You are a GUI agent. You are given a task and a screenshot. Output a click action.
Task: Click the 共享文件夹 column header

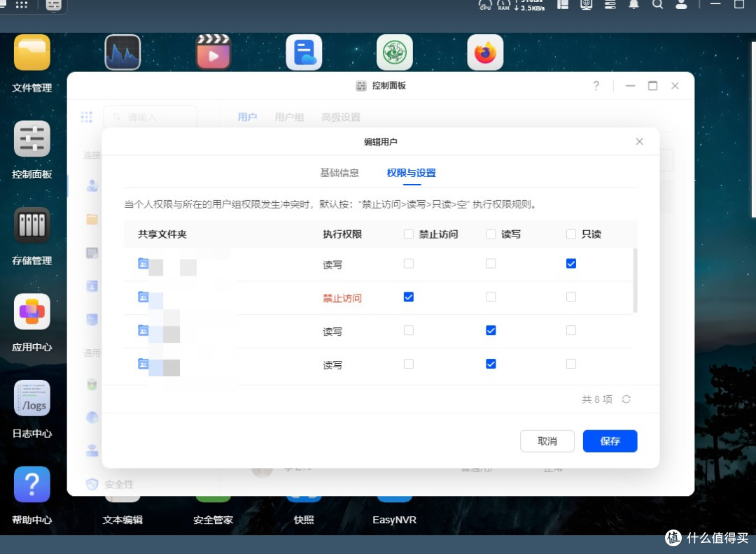[162, 234]
